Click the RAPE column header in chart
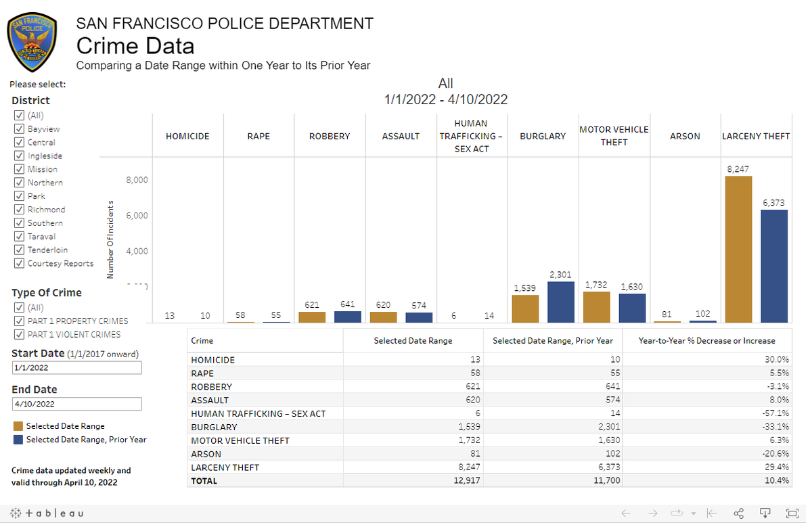 [258, 136]
